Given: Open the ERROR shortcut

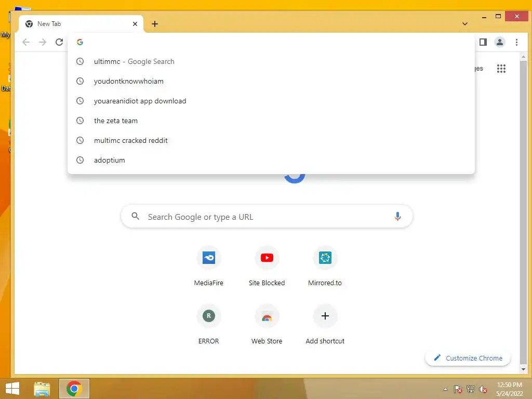Looking at the screenshot, I should tap(209, 325).
